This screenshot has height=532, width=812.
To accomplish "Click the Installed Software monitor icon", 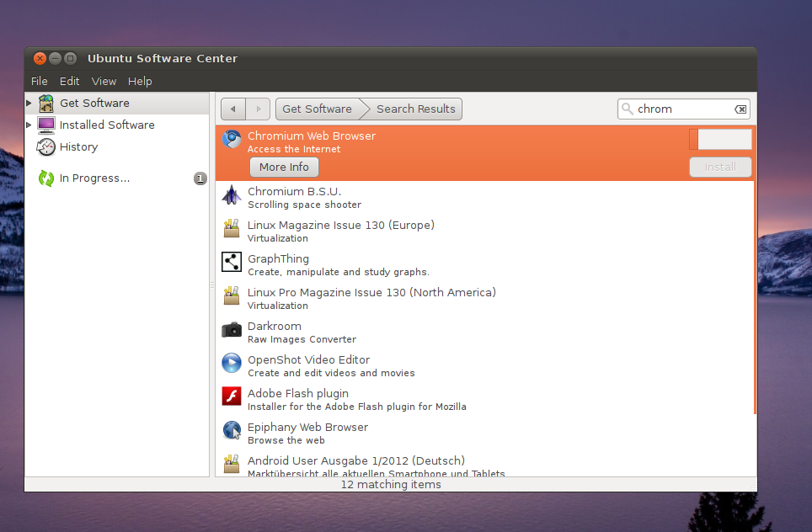I will point(46,125).
